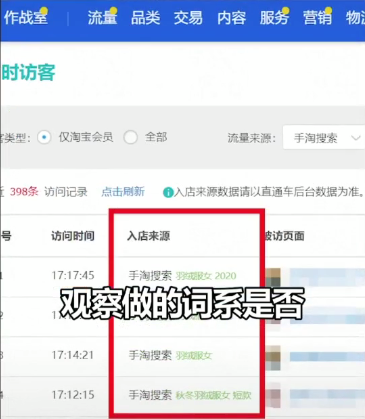This screenshot has width=365, height=419.
Task: Expand the 流量来源 手淘搜索 dropdown
Action: pos(324,137)
